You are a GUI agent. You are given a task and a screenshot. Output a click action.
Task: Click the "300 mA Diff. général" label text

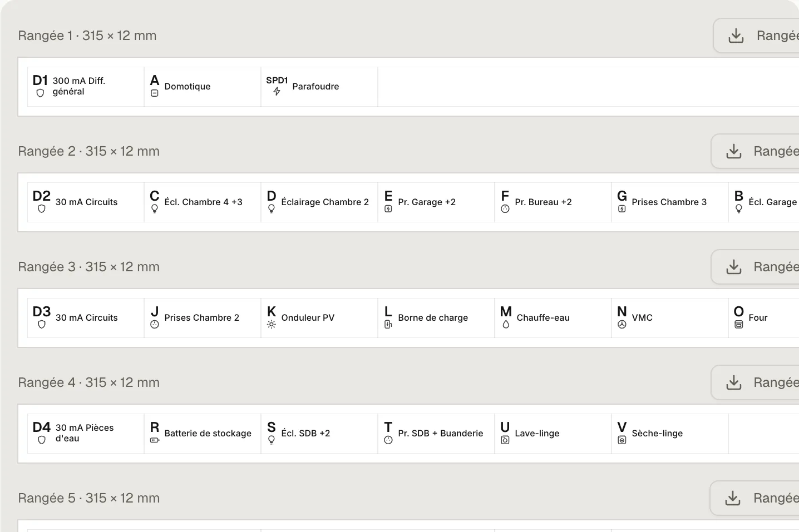tap(79, 86)
